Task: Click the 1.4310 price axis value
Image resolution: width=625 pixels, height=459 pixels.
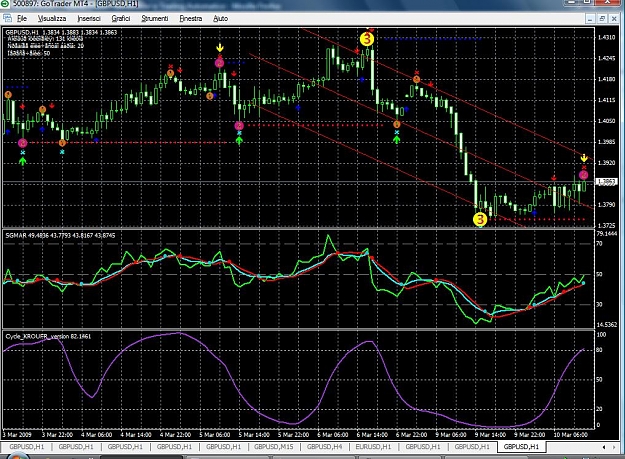Action: 606,37
